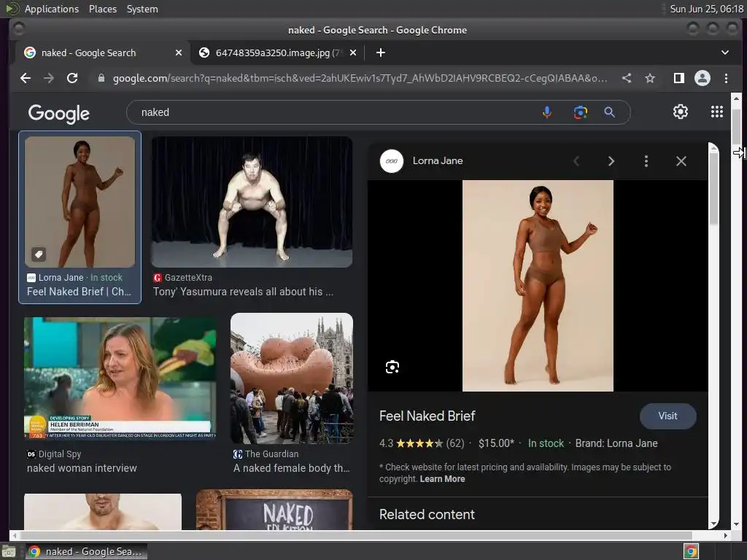747x560 pixels.
Task: Search by image using Google Lens icon
Action: tap(580, 112)
